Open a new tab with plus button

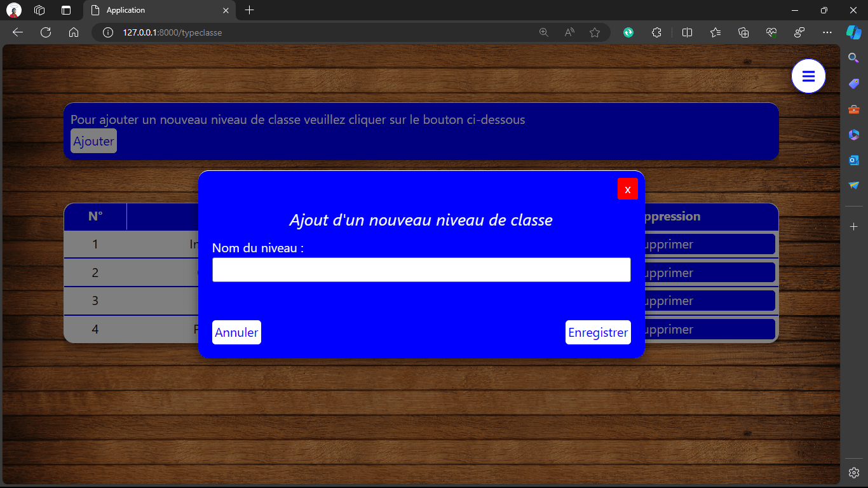click(x=249, y=10)
